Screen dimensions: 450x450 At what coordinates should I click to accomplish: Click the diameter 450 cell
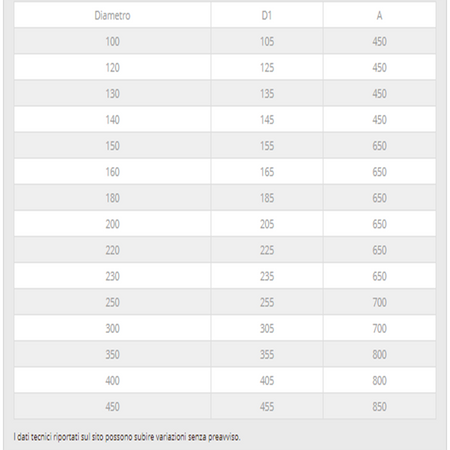112,406
